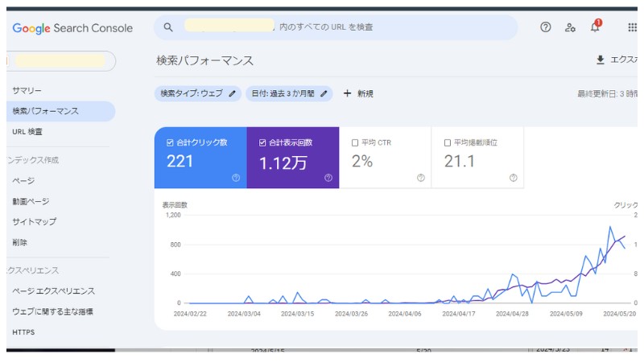Click help icon on 合計クリック数 card
This screenshot has width=644, height=362.
[236, 178]
